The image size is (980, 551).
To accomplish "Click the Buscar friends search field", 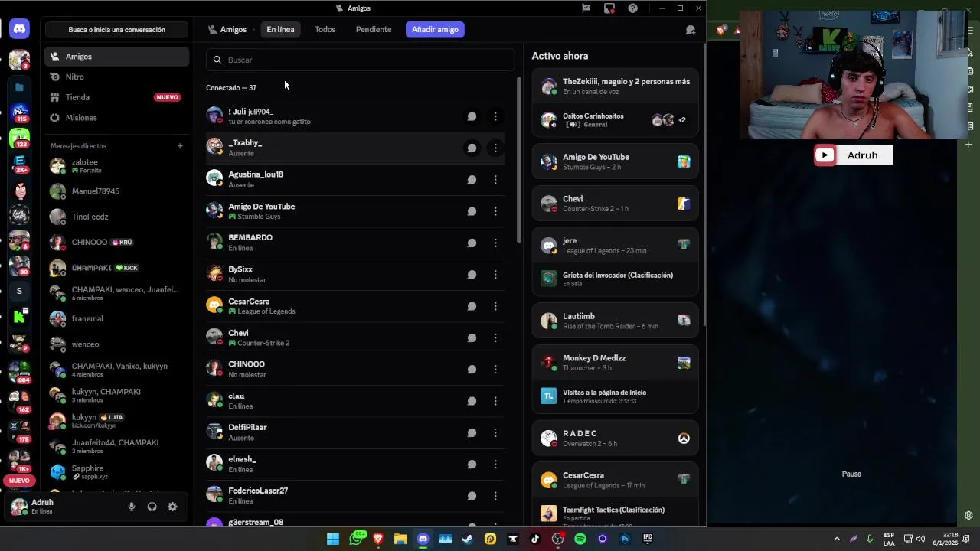I will (x=360, y=60).
